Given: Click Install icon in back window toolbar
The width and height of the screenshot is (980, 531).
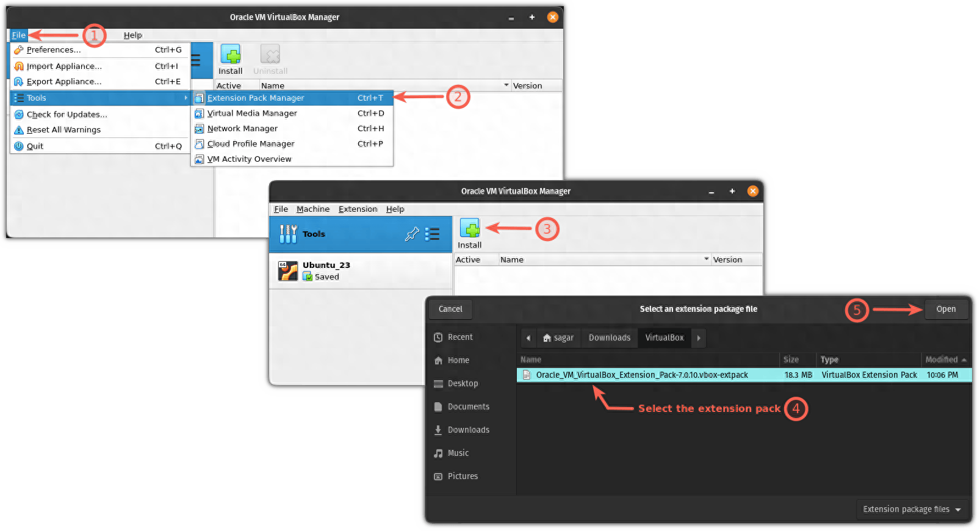Looking at the screenshot, I should 231,54.
